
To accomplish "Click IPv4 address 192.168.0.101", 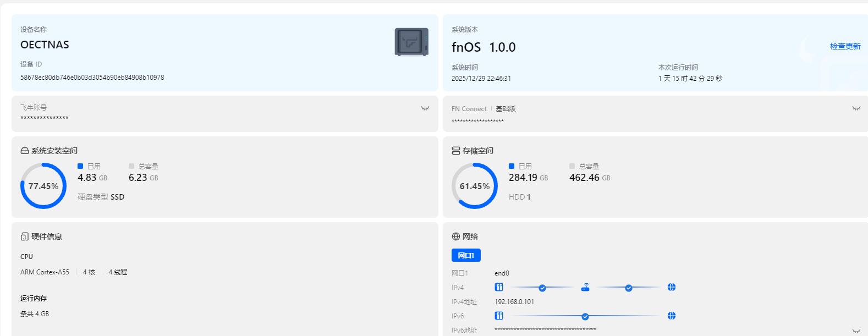I will click(x=514, y=302).
